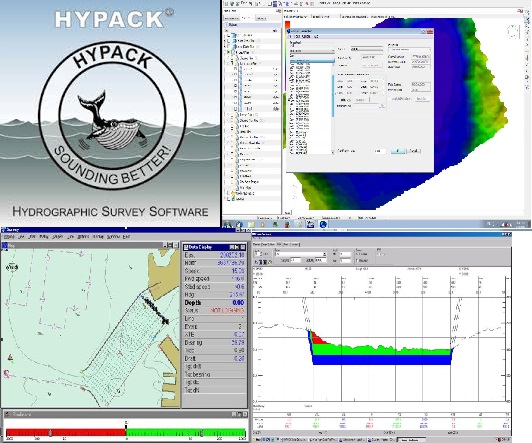This screenshot has height=443, width=532.
Task: Click the highlighted OK button in the dialog
Action: 397,151
